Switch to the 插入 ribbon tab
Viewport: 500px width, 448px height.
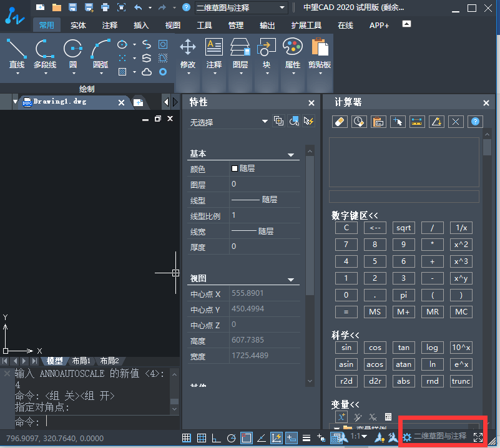point(141,26)
